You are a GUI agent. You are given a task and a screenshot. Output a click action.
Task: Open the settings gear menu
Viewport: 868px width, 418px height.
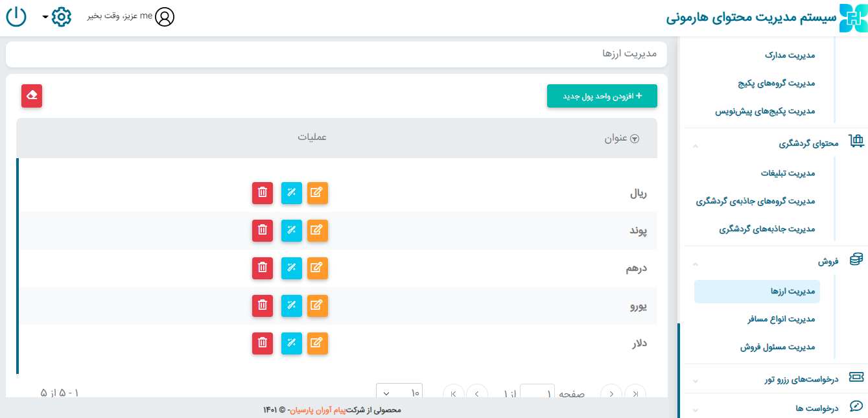click(x=61, y=17)
